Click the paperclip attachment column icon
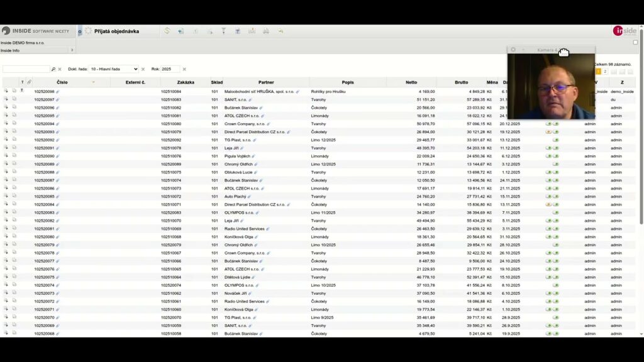The image size is (644, 362). (29, 82)
